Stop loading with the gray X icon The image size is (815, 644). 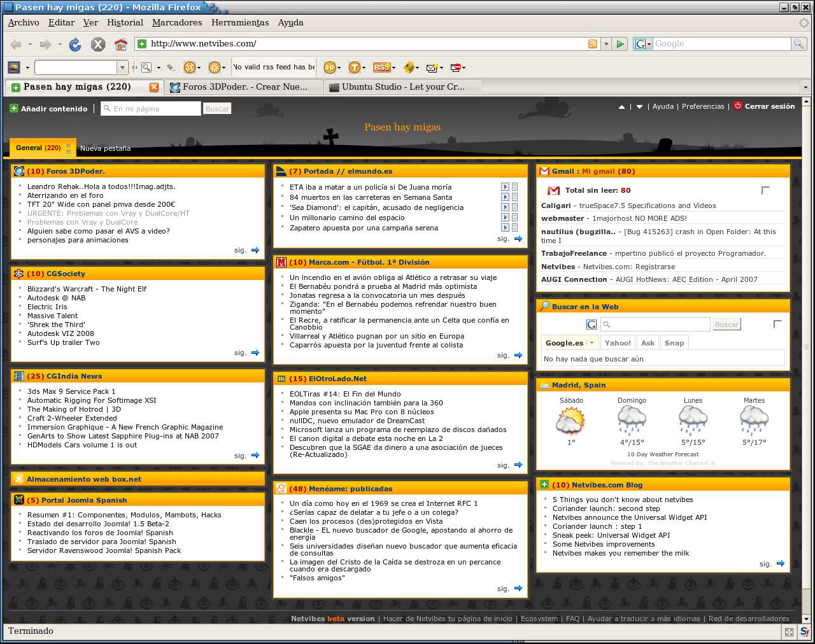pos(98,44)
